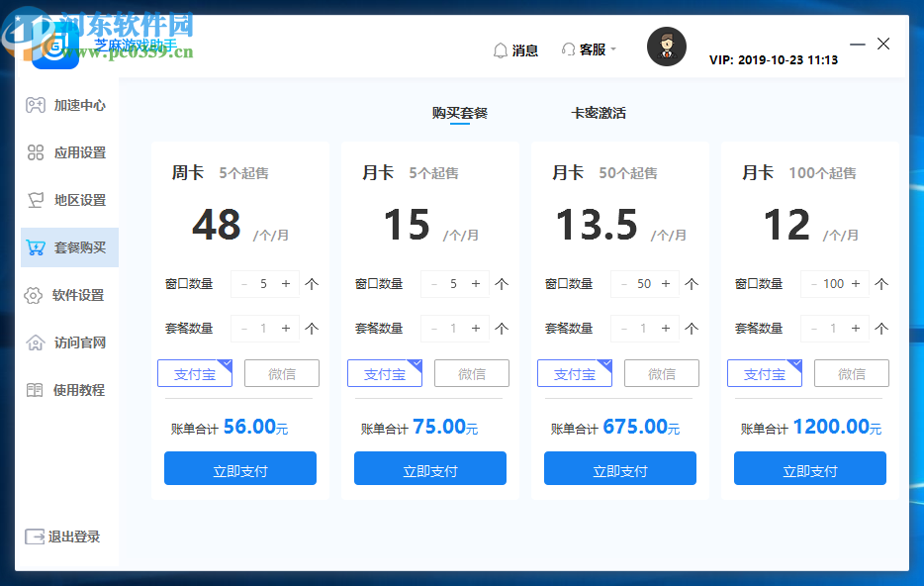Pay the 56.00 yuan bill with 立即支付

239,468
